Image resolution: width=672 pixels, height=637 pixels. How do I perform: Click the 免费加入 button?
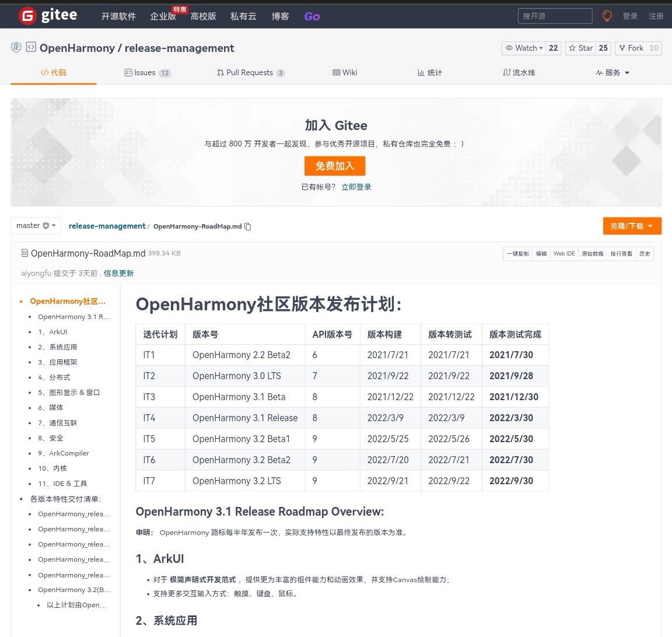[334, 166]
